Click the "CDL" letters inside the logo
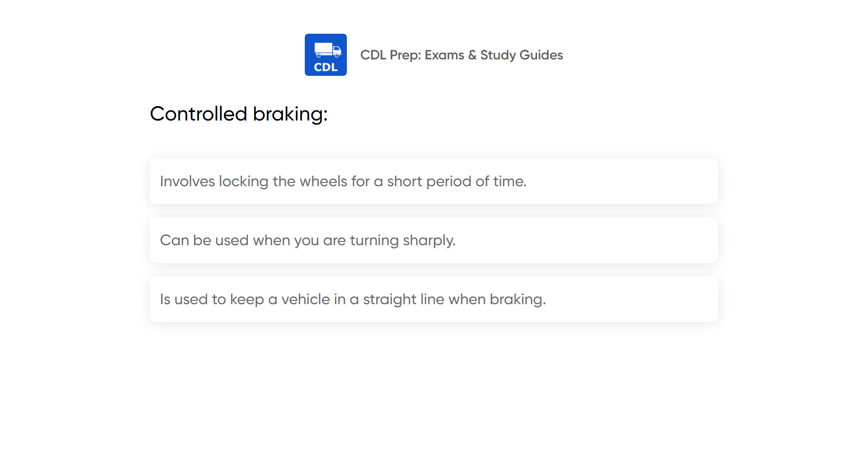Image resolution: width=868 pixels, height=455 pixels. [x=326, y=67]
